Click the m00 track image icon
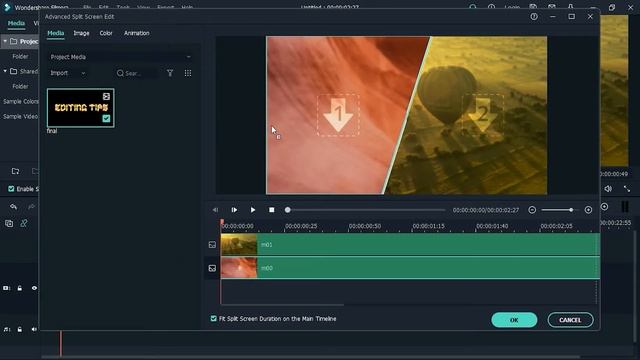Screen dimensions: 640x360 [212, 268]
